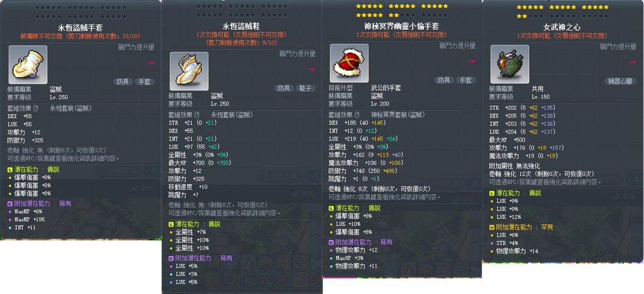This screenshot has width=644, height=294.
Task: Click the 神秘冥界幽靈小偷手套 item title
Action: coord(402,26)
